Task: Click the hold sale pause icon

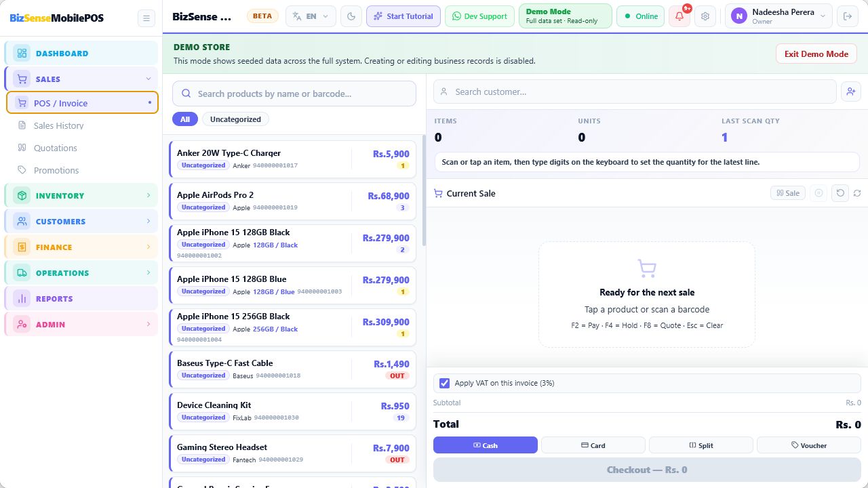Action: click(x=818, y=193)
